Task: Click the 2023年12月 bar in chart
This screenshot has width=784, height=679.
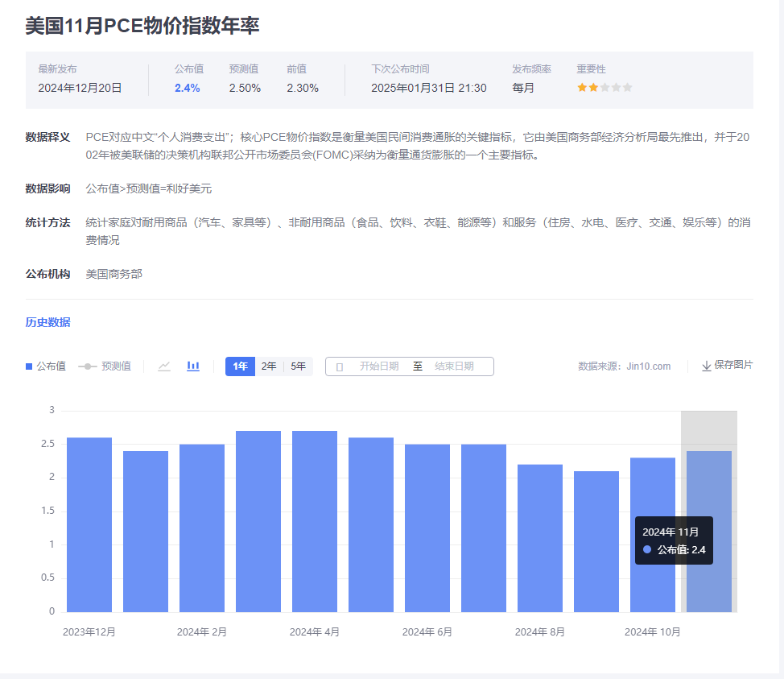Action: 89,524
